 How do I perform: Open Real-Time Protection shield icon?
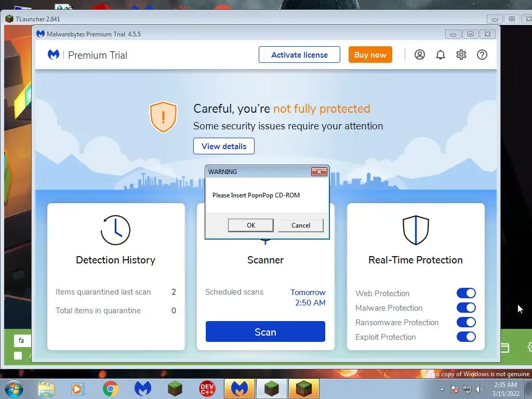[x=416, y=230]
